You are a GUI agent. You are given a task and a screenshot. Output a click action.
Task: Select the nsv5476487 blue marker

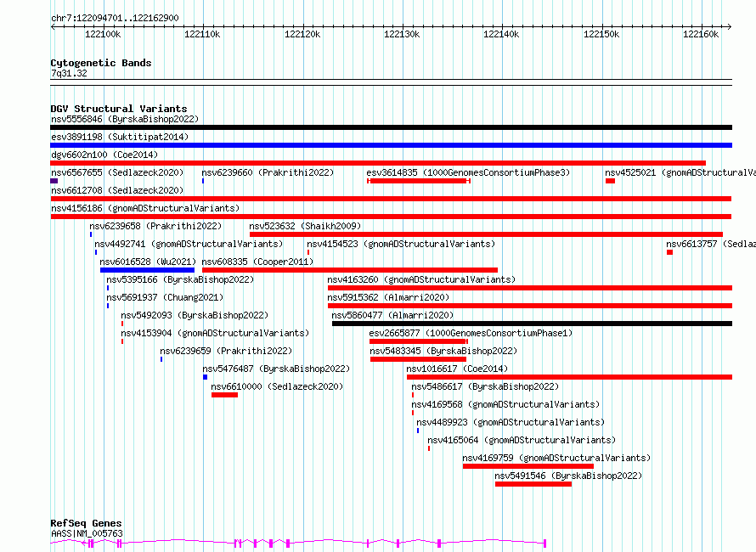click(205, 377)
